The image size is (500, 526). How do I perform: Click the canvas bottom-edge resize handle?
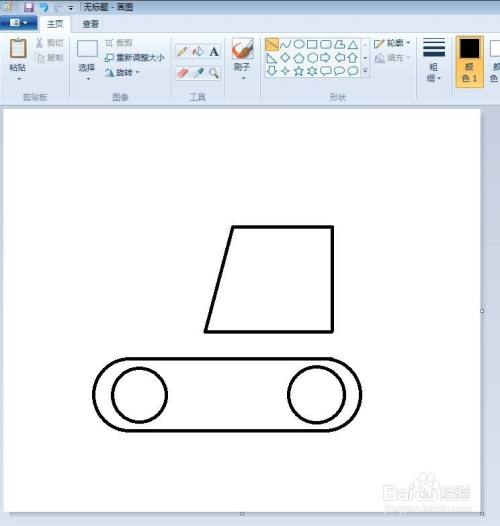tap(242, 514)
